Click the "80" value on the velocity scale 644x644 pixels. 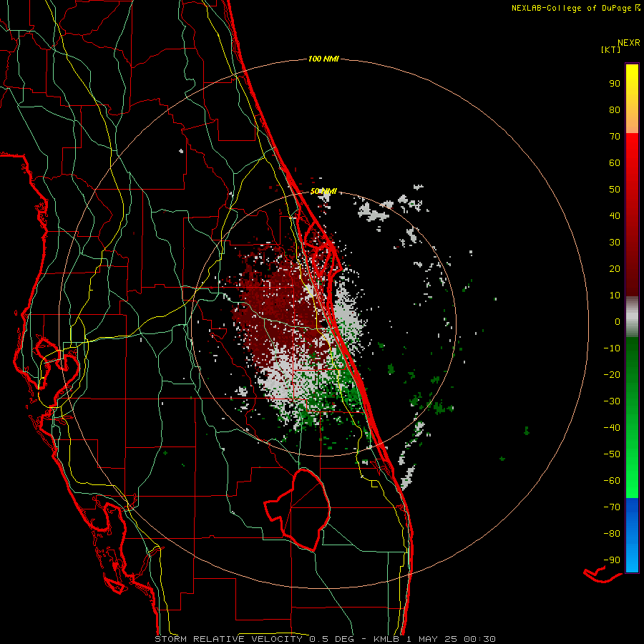[x=615, y=110]
